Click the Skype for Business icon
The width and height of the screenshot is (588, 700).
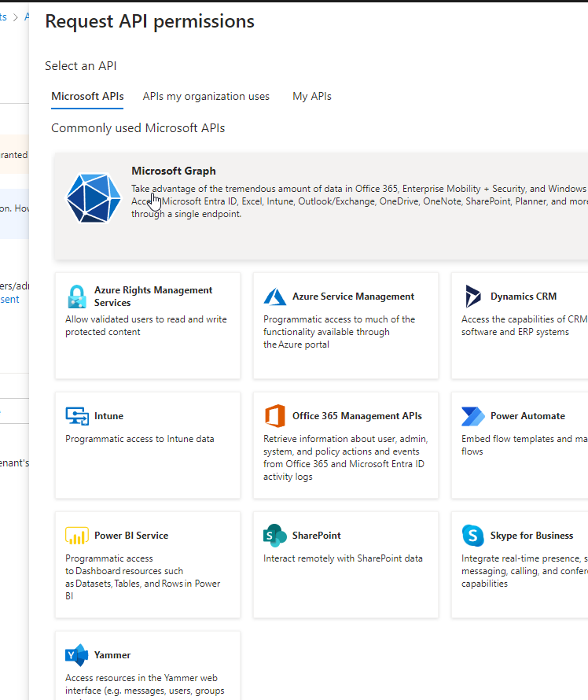pos(473,536)
